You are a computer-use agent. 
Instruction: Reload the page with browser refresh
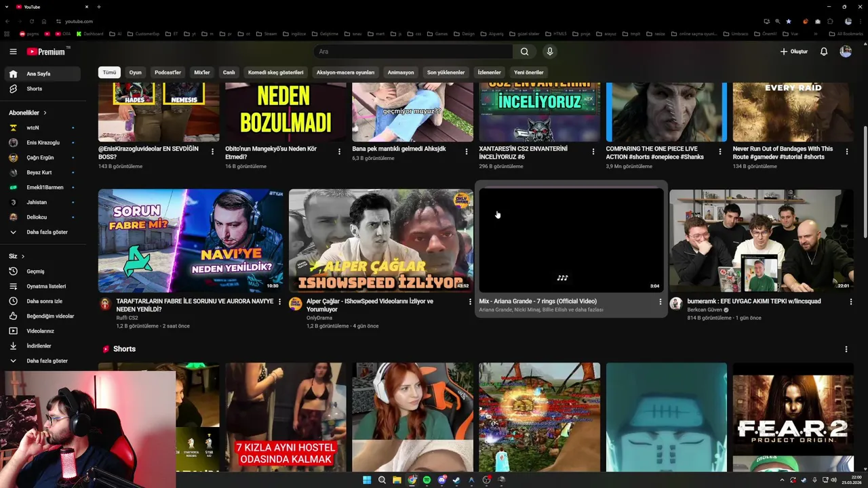tap(31, 21)
